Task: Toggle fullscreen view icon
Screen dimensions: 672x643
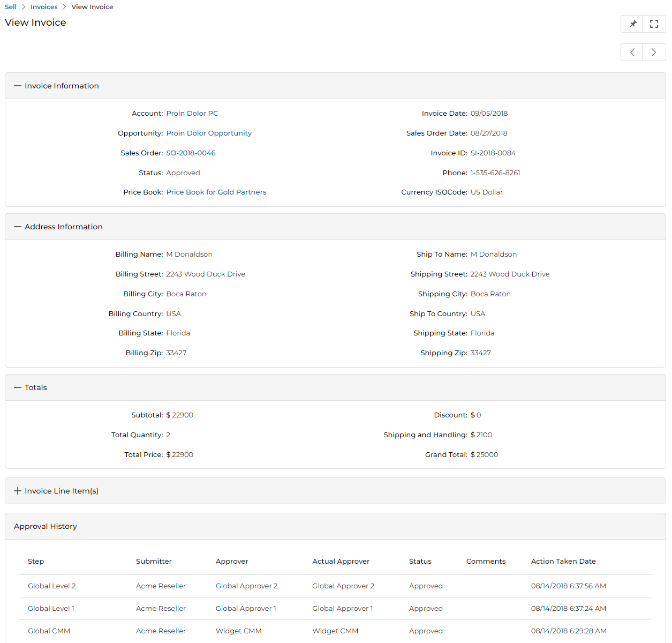Action: [654, 24]
